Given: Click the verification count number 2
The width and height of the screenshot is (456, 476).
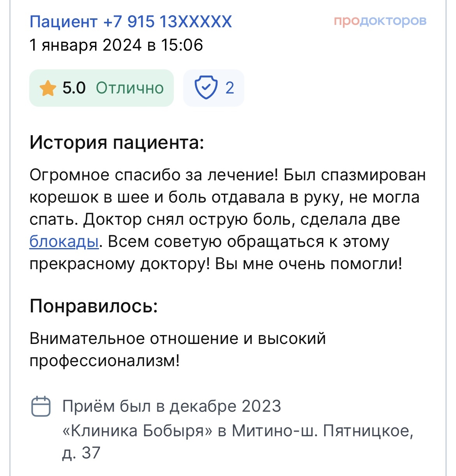Looking at the screenshot, I should (230, 88).
